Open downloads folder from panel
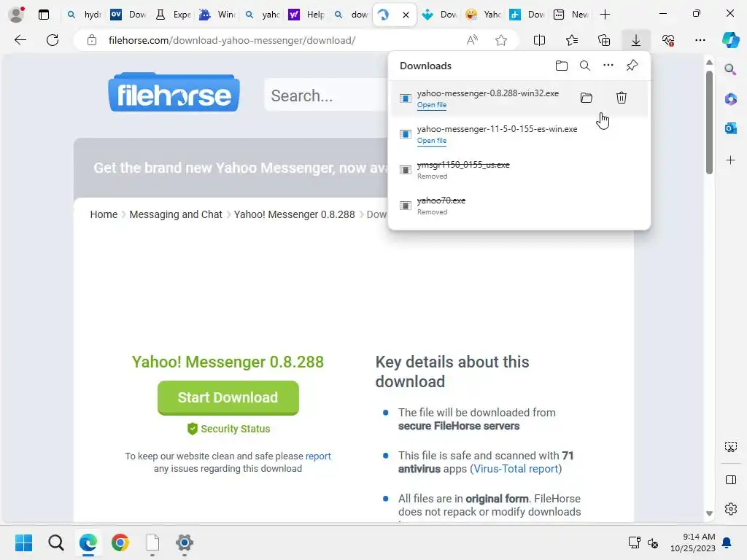 tap(562, 66)
